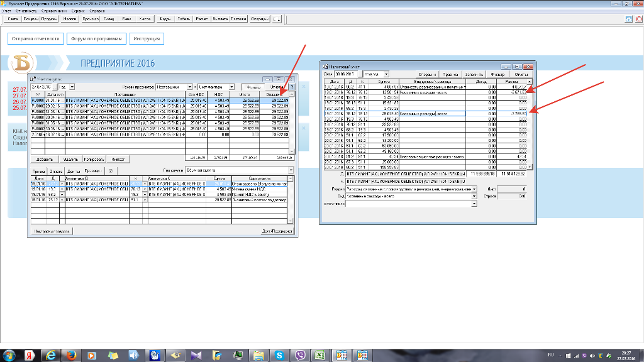Open Firefox from the taskbar
Screen dimensions: 644x362
click(x=70, y=355)
